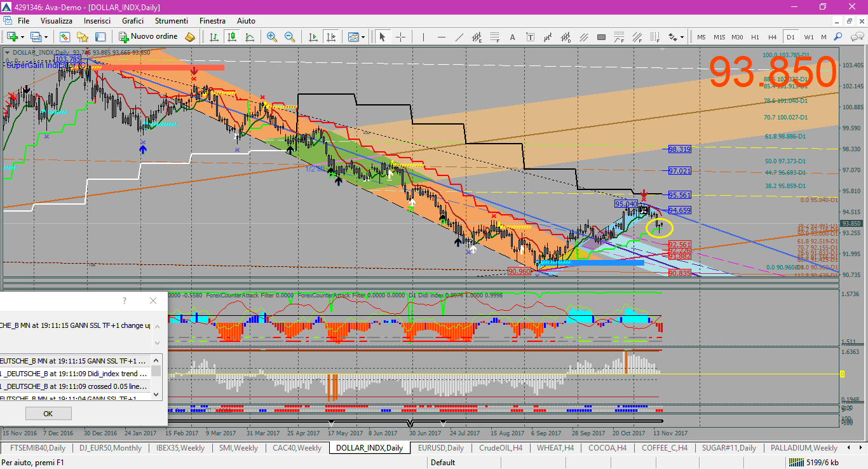Open the arrows objects icon
This screenshot has height=469, width=868.
pos(672,37)
